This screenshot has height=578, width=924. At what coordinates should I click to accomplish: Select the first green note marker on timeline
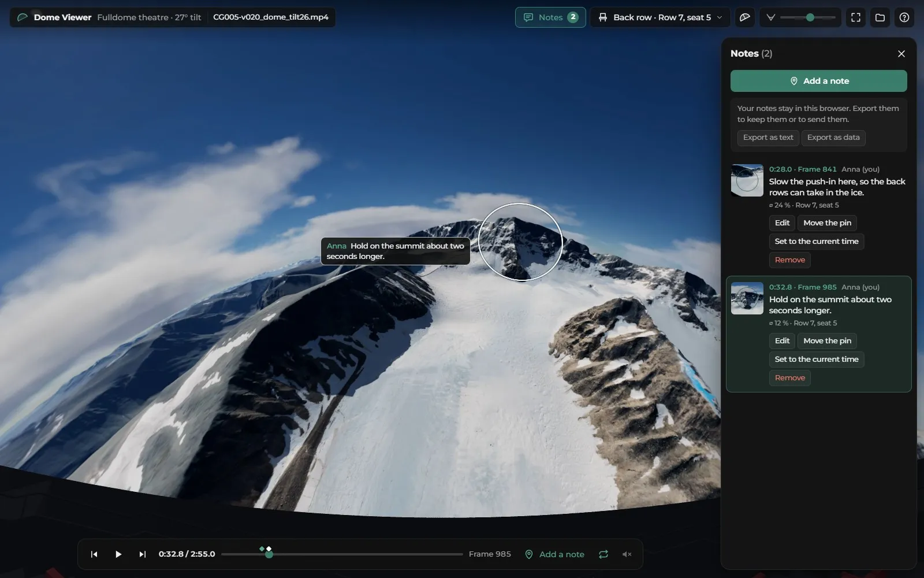point(262,549)
